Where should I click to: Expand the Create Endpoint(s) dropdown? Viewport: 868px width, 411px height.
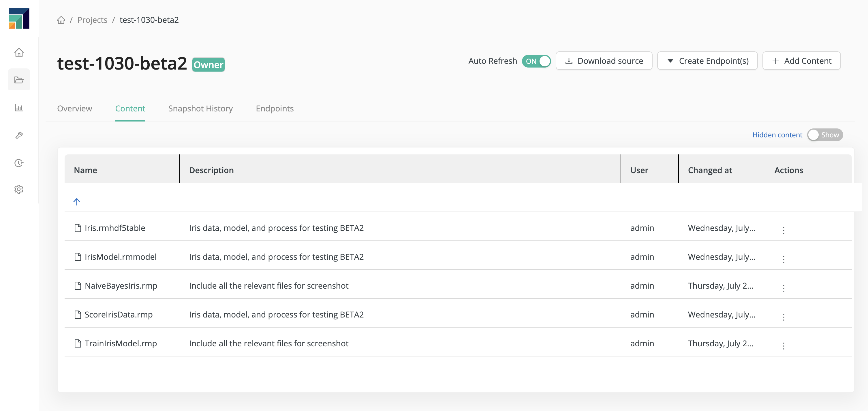[x=707, y=61]
